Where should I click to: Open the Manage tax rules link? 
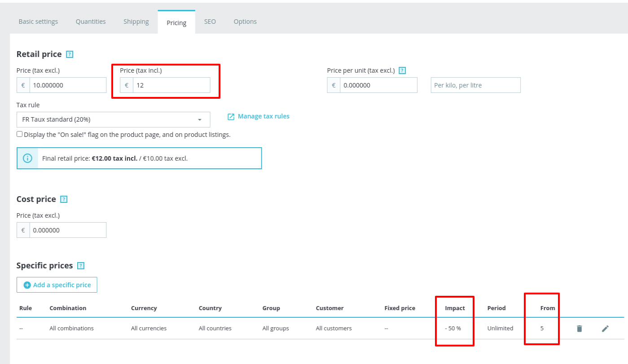(x=263, y=116)
